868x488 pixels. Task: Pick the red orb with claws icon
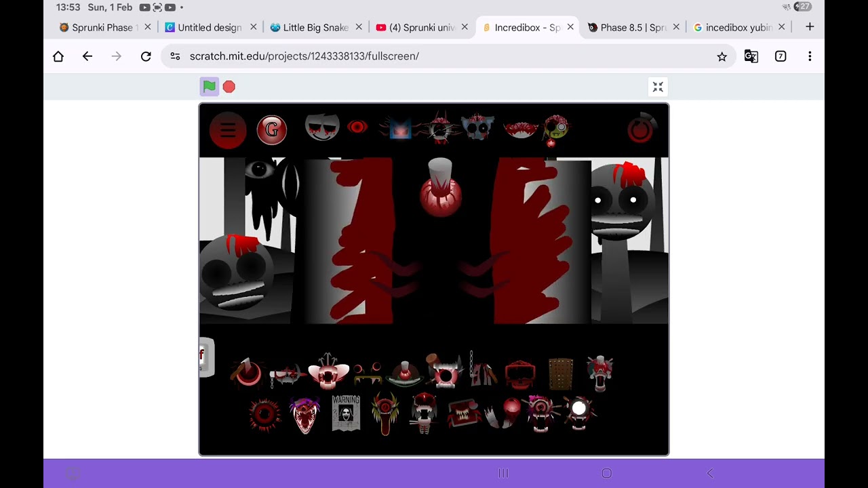pos(505,413)
